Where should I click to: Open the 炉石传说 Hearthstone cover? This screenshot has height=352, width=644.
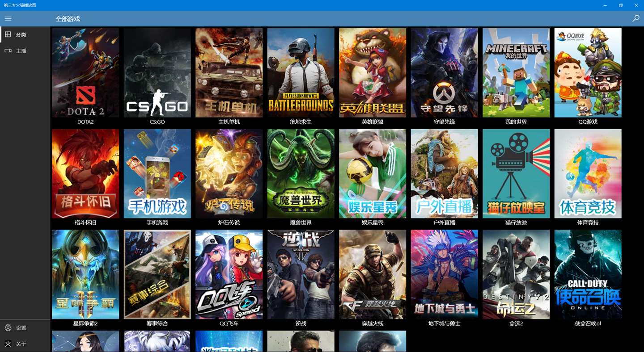[x=229, y=174]
